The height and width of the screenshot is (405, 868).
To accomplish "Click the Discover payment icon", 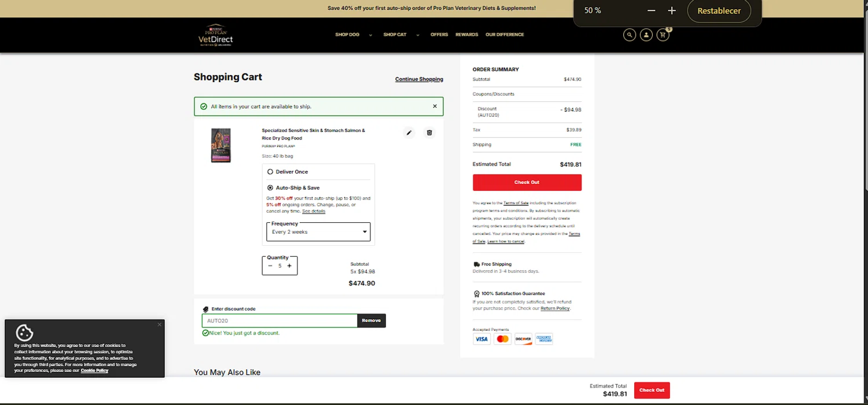I will [523, 339].
